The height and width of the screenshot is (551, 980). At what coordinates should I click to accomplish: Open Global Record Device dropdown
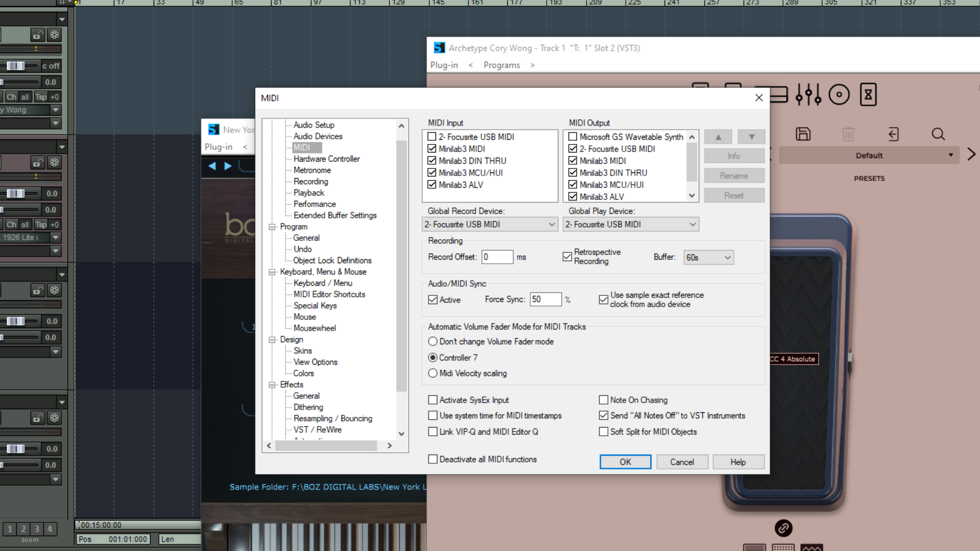pyautogui.click(x=490, y=224)
